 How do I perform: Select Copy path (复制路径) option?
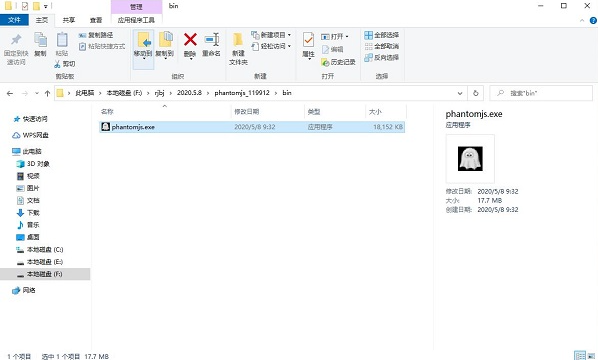pos(96,35)
